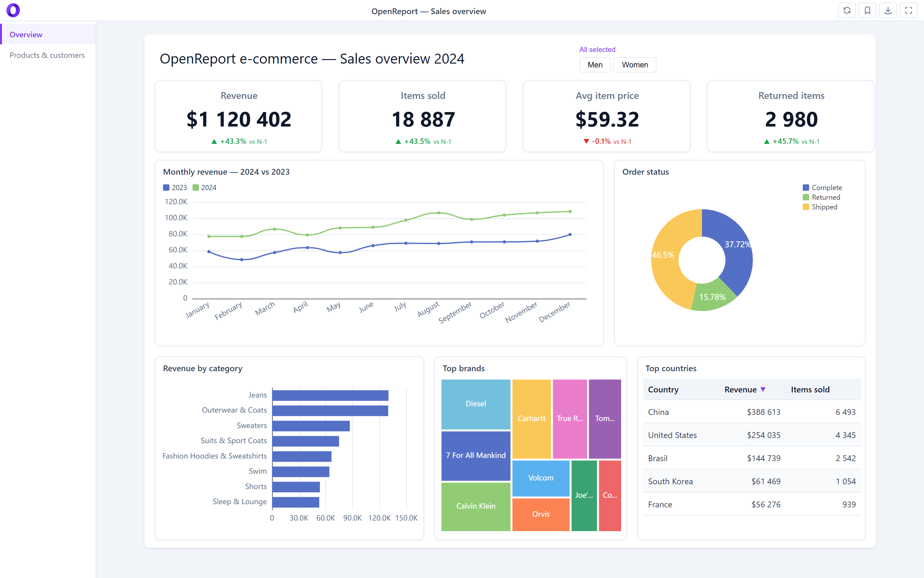This screenshot has height=578, width=924.
Task: Click the All selected filter label
Action: point(597,49)
